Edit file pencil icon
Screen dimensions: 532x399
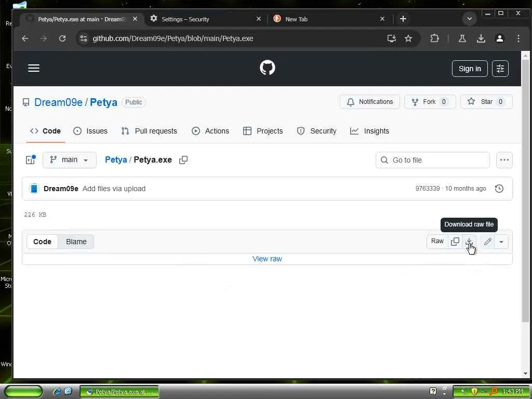[x=487, y=242]
